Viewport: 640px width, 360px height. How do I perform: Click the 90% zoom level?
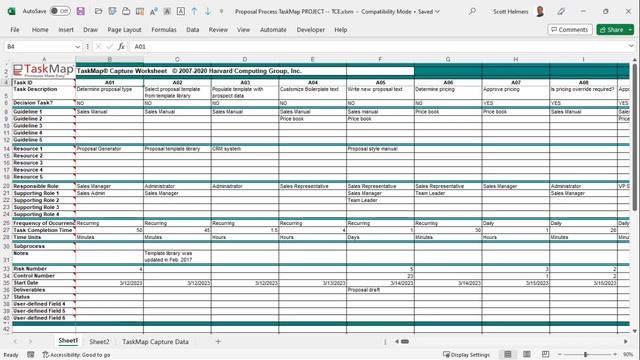coord(628,355)
